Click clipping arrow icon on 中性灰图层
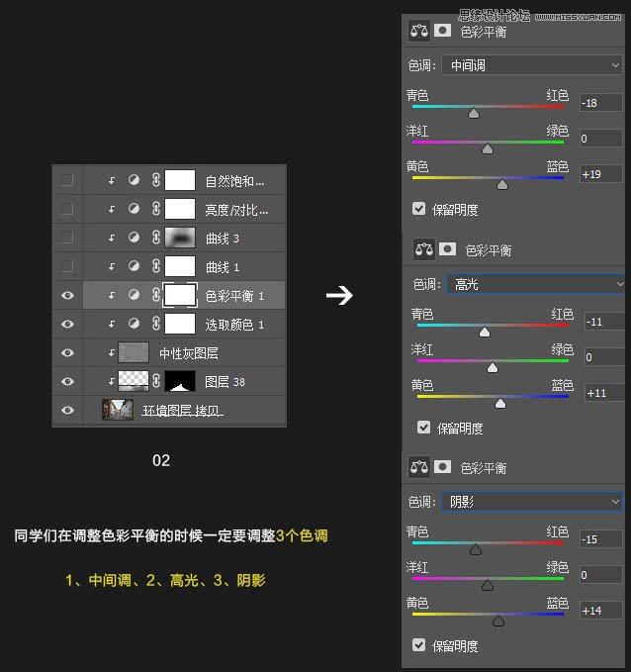Image resolution: width=631 pixels, height=672 pixels. [112, 352]
